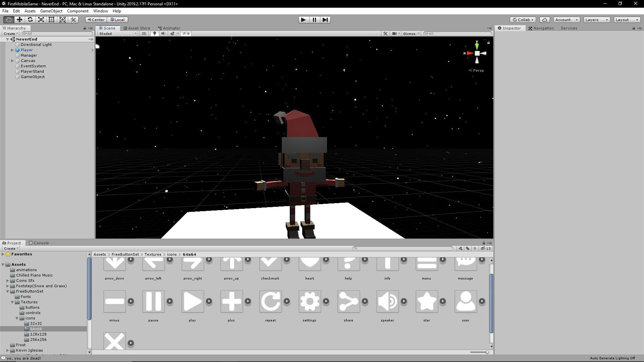The width and height of the screenshot is (644, 362).
Task: Open custom editor tools icon
Action: (x=73, y=20)
